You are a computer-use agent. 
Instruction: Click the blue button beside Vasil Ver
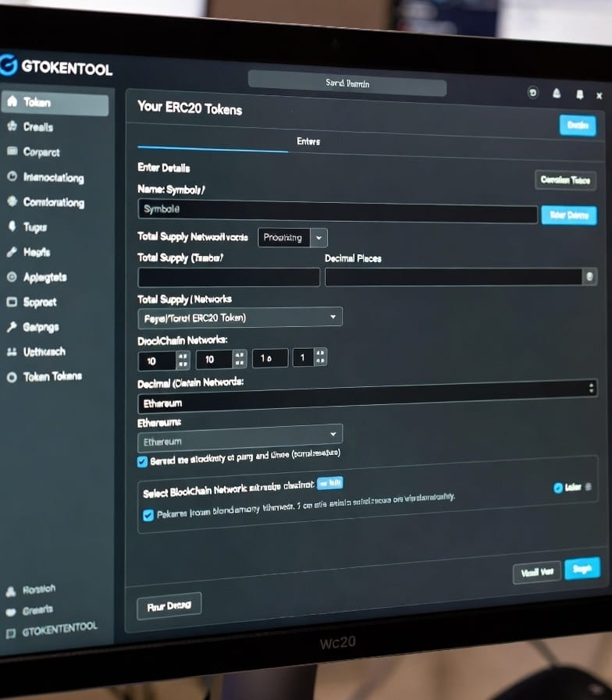point(582,569)
